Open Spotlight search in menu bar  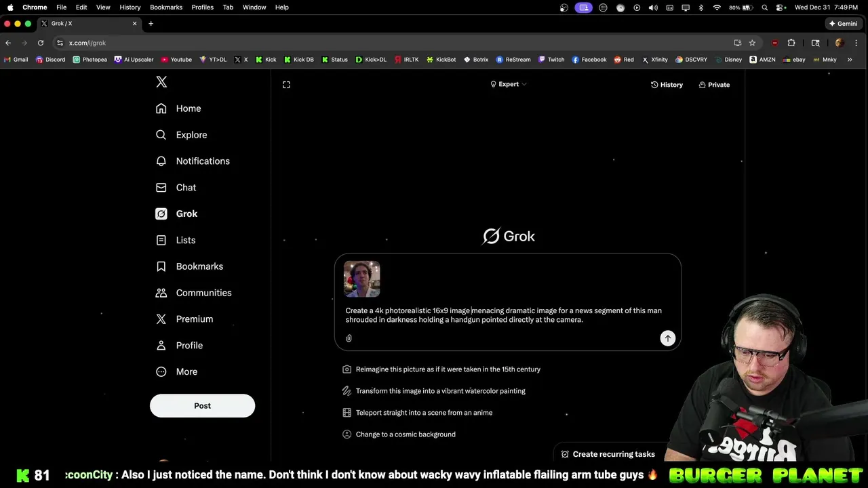point(765,7)
